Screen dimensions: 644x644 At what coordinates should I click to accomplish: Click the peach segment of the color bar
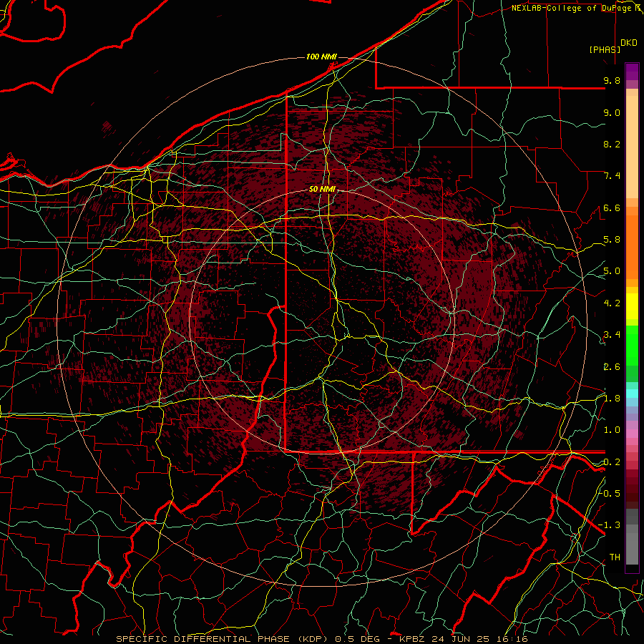pyautogui.click(x=632, y=147)
